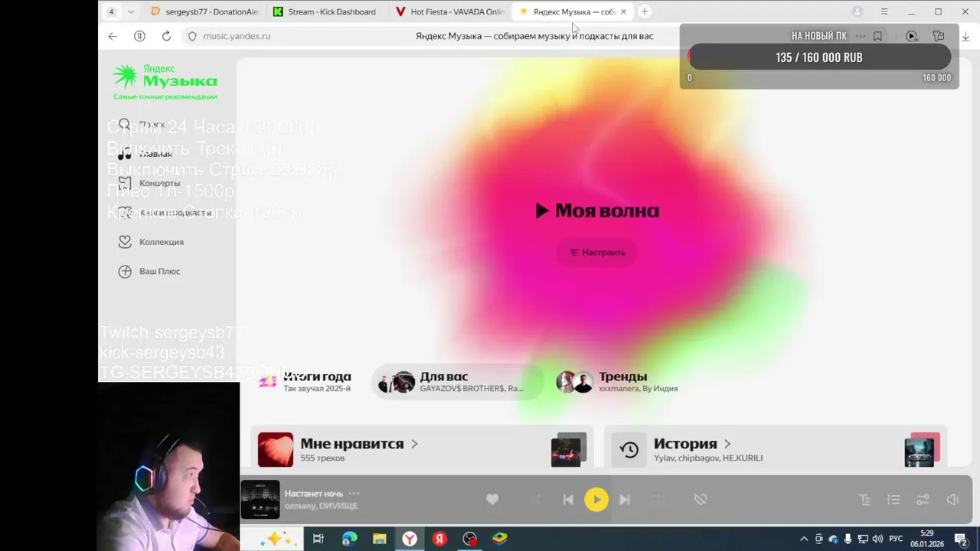This screenshot has width=980, height=551.
Task: Expand the tab group counter dropdown arrow
Action: click(x=131, y=11)
